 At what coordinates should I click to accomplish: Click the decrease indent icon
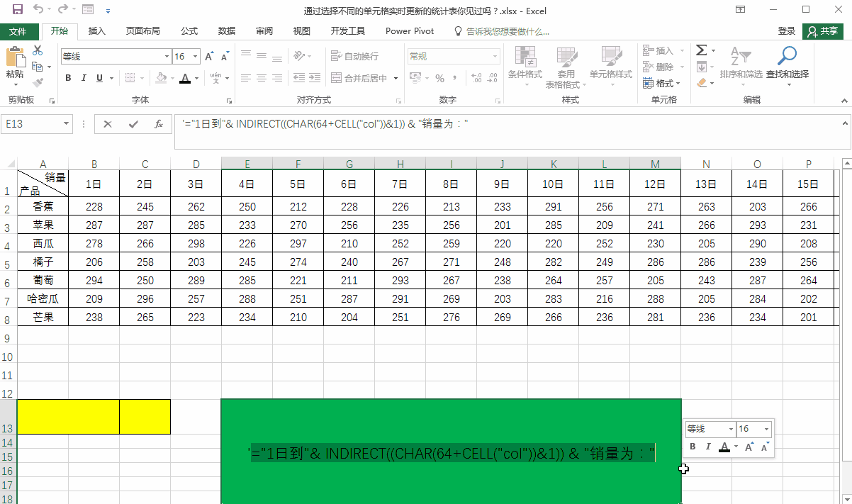pos(298,78)
